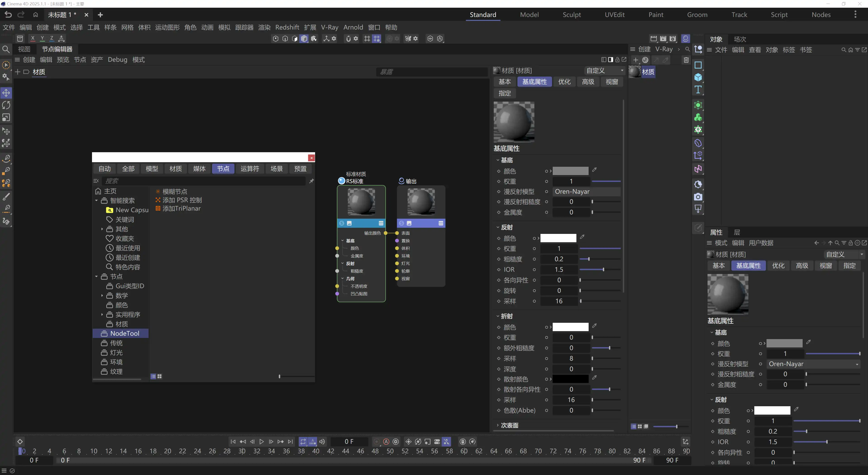Expand the 实用程序 node folder
The width and height of the screenshot is (868, 475).
point(102,315)
